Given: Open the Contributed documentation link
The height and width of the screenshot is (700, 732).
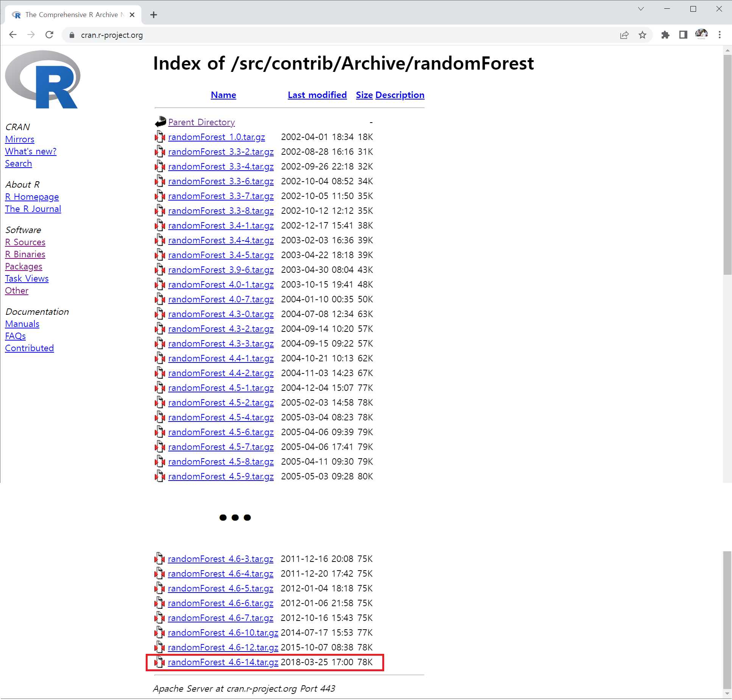Looking at the screenshot, I should (29, 348).
